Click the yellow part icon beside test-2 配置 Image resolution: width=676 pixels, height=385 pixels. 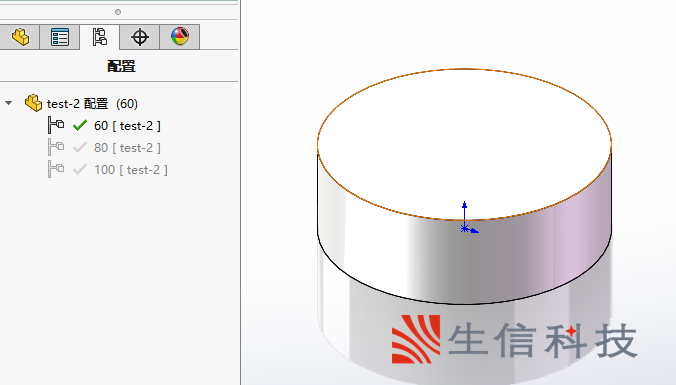click(x=33, y=103)
